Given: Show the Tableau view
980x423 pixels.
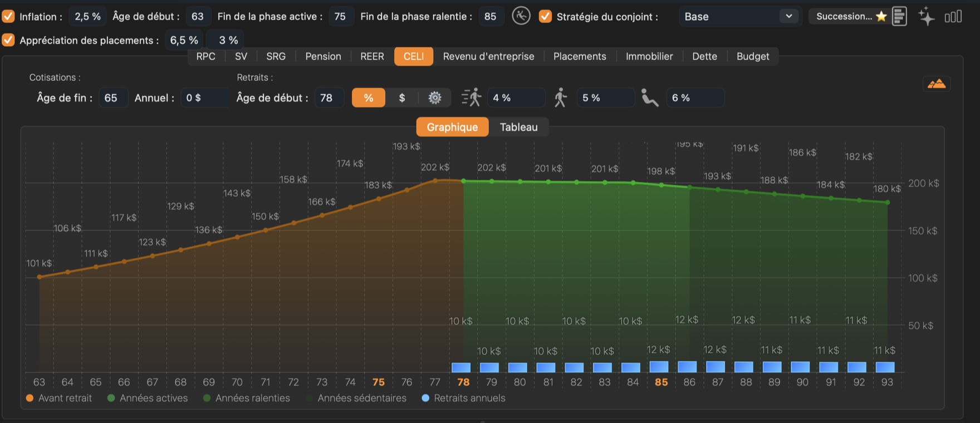Looking at the screenshot, I should coord(519,127).
